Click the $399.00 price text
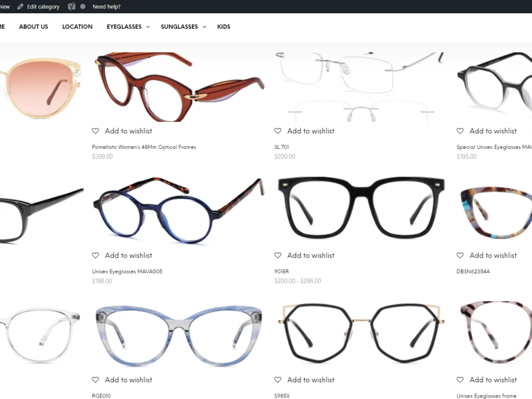 (x=102, y=156)
